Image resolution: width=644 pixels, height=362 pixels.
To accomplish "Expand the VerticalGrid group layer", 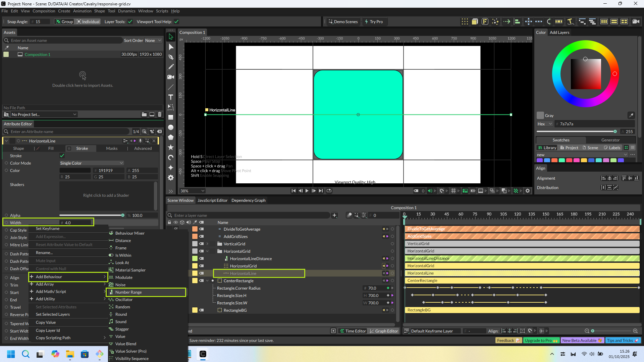I will coord(207,244).
